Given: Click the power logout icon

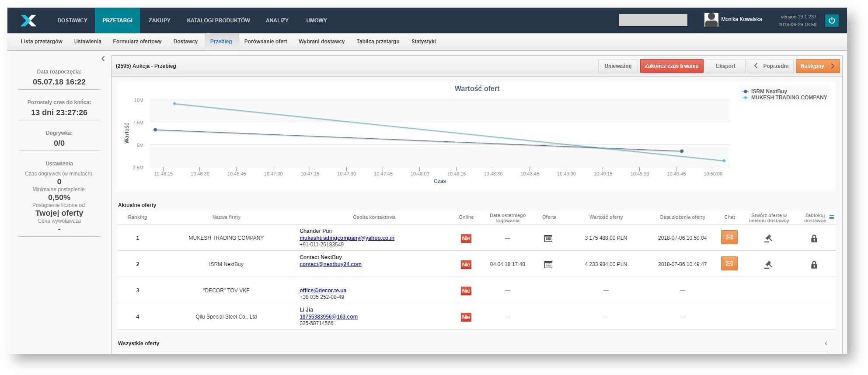Looking at the screenshot, I should pos(831,21).
